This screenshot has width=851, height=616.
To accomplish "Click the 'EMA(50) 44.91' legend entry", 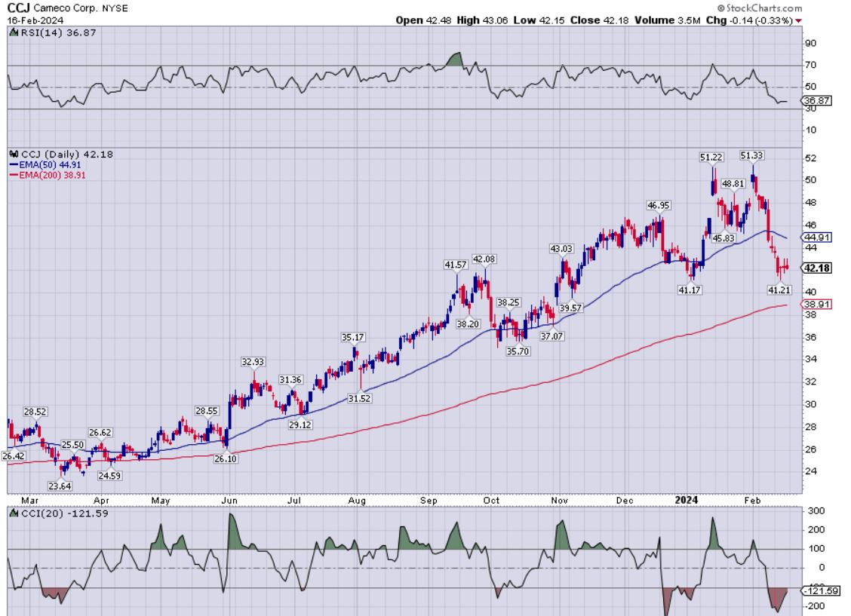I will pyautogui.click(x=50, y=164).
